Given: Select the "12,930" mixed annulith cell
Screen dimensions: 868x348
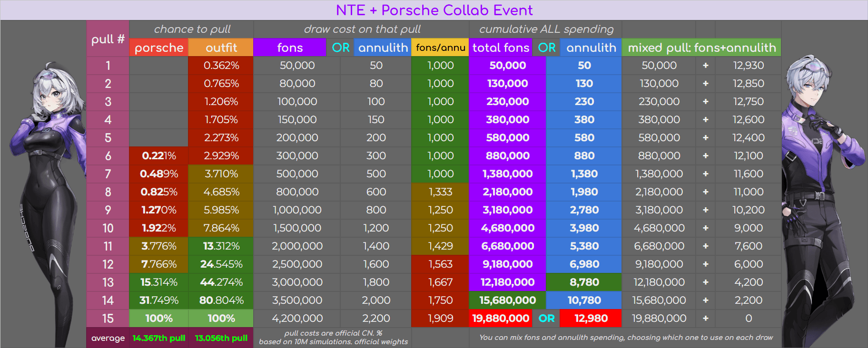Looking at the screenshot, I should 749,66.
